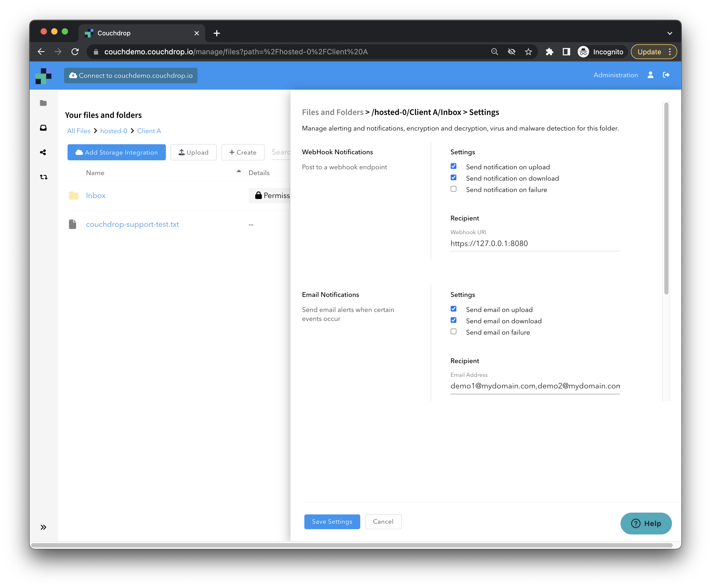Screen dimensions: 711x588
Task: Open the user profile icon
Action: [650, 75]
